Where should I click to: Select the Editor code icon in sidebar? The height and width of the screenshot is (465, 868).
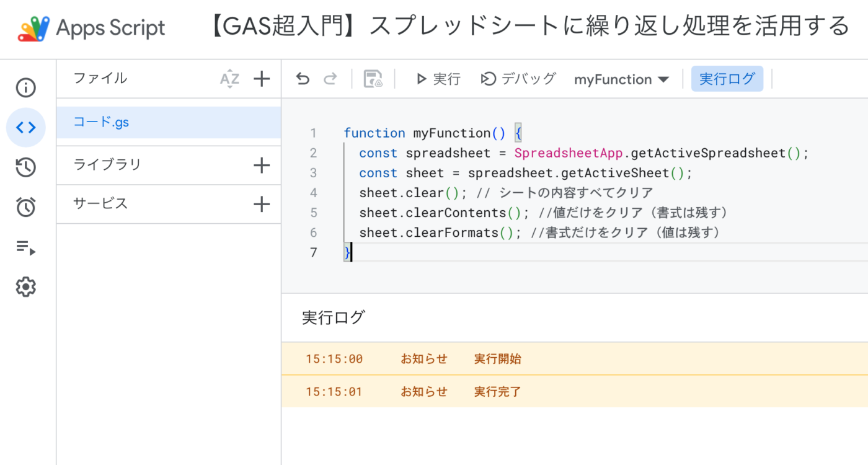25,128
